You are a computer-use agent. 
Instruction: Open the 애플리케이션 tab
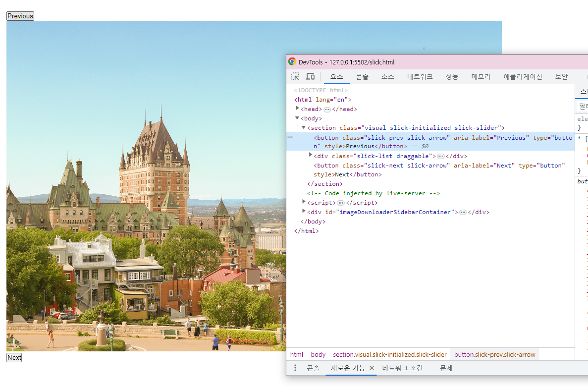pyautogui.click(x=523, y=76)
